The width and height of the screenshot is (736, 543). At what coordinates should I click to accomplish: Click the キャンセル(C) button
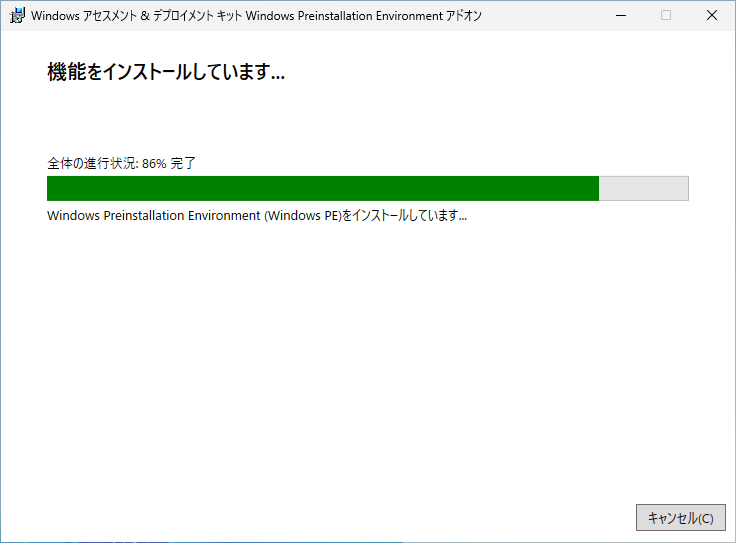[681, 518]
